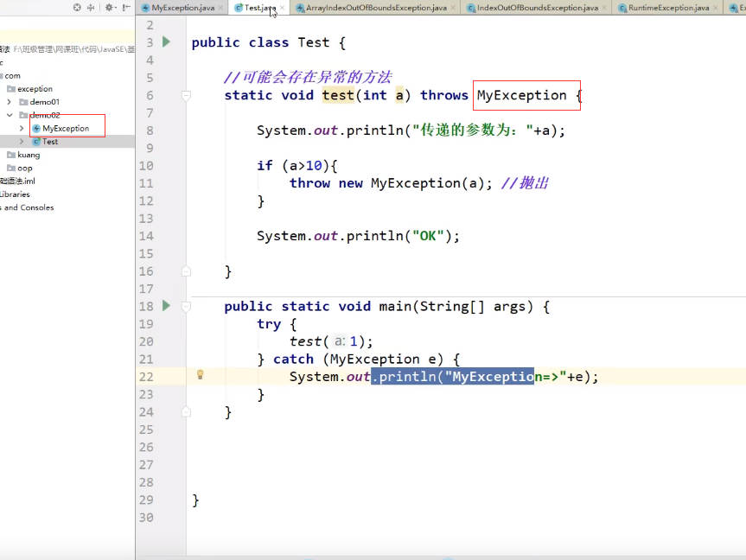Image resolution: width=746 pixels, height=560 pixels.
Task: Select the exception package
Action: 35,89
